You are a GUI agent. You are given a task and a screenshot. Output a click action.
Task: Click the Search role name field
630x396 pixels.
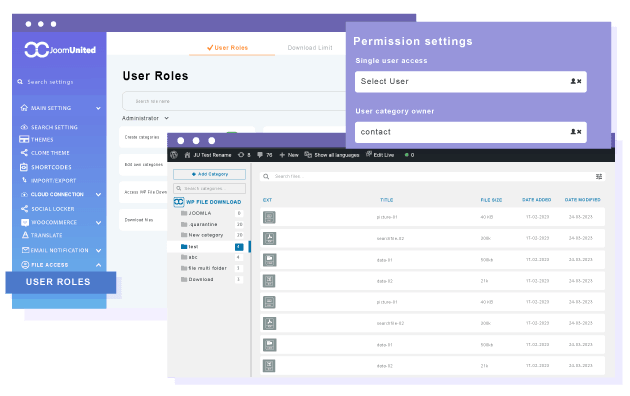click(234, 101)
